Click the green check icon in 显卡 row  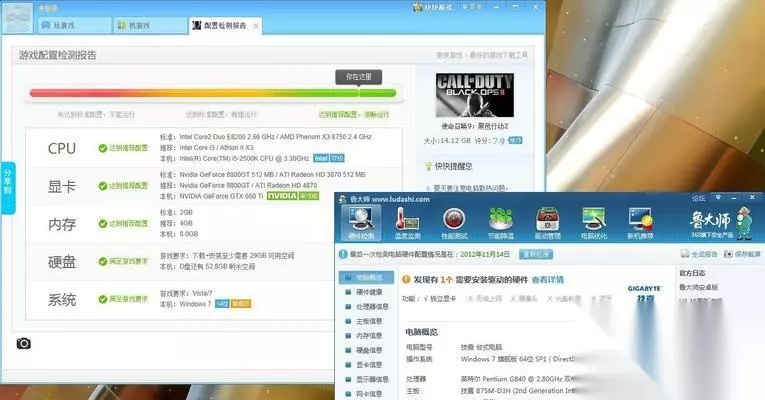point(102,186)
